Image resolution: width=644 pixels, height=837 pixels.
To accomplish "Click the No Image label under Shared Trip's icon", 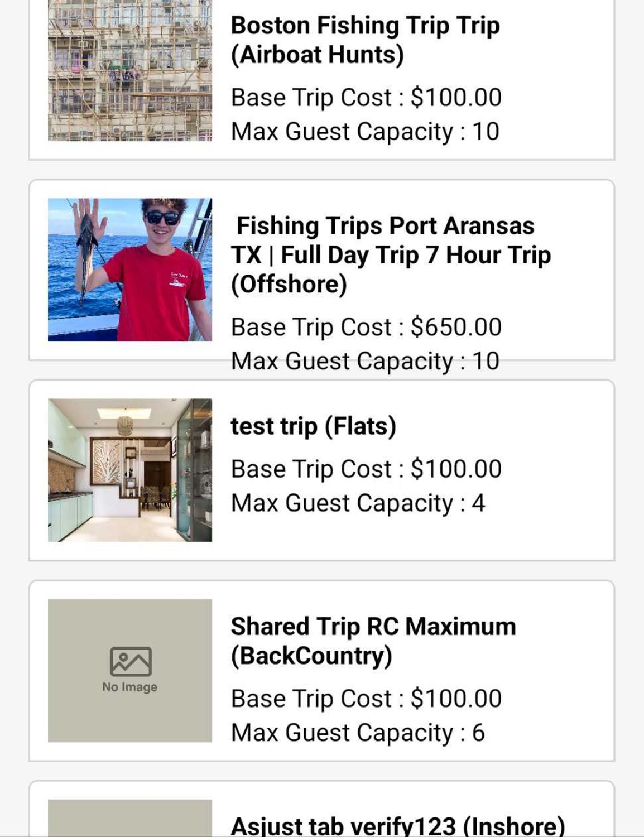I will pyautogui.click(x=129, y=687).
